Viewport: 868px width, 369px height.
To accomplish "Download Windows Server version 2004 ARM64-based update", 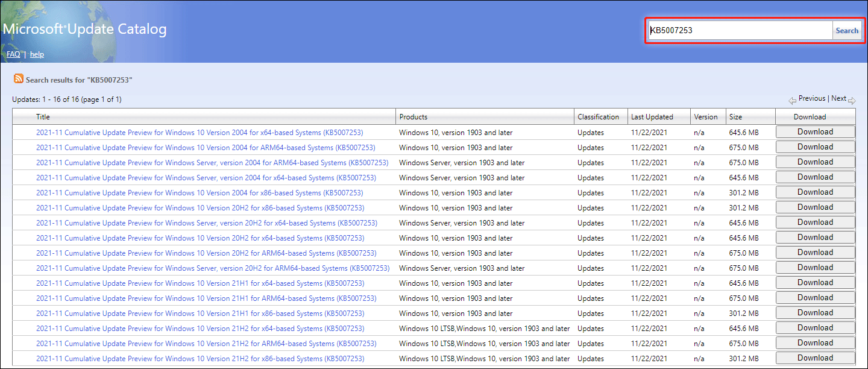I will click(815, 162).
